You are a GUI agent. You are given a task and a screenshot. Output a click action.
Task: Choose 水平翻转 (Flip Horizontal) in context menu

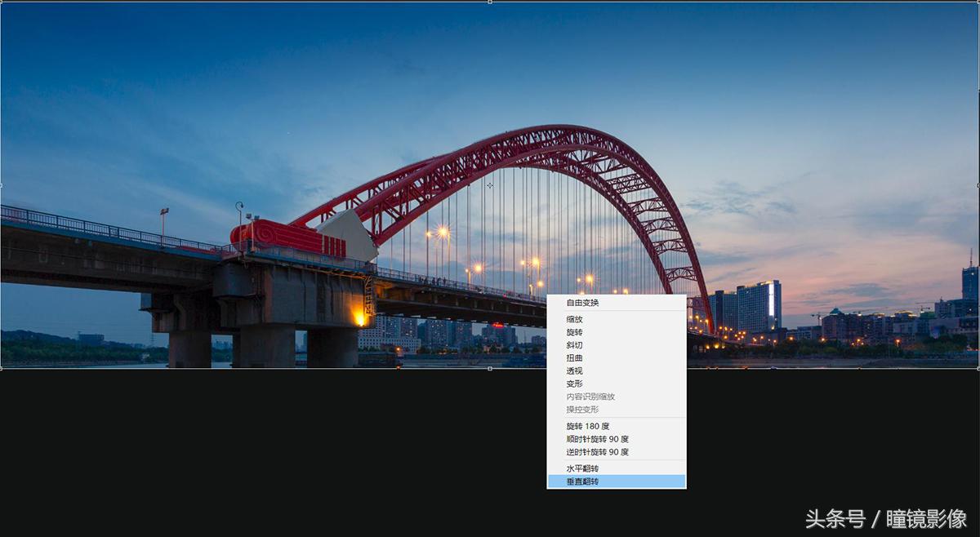click(x=582, y=468)
